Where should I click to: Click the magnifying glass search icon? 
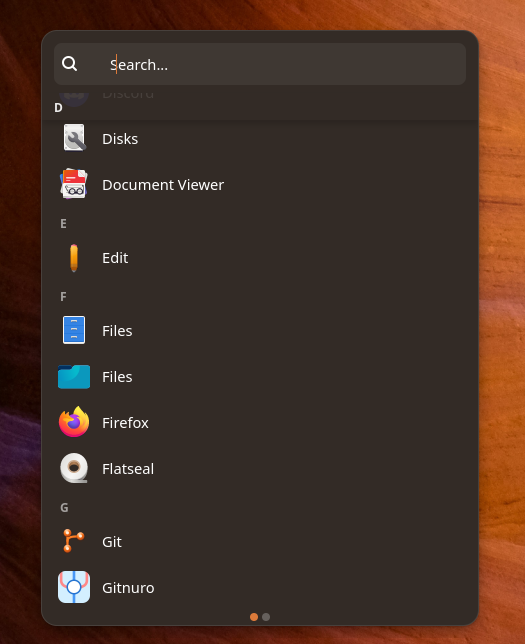tap(69, 64)
